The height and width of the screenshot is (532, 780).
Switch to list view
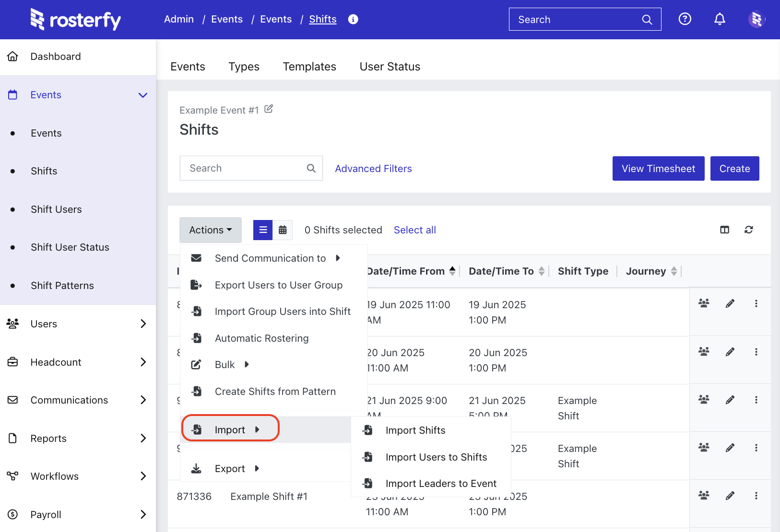tap(263, 230)
